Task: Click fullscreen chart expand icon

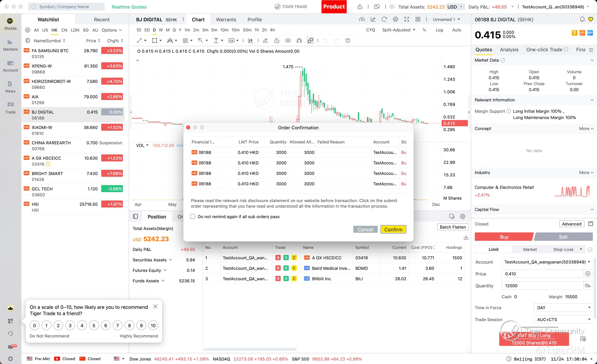Action: [x=407, y=19]
